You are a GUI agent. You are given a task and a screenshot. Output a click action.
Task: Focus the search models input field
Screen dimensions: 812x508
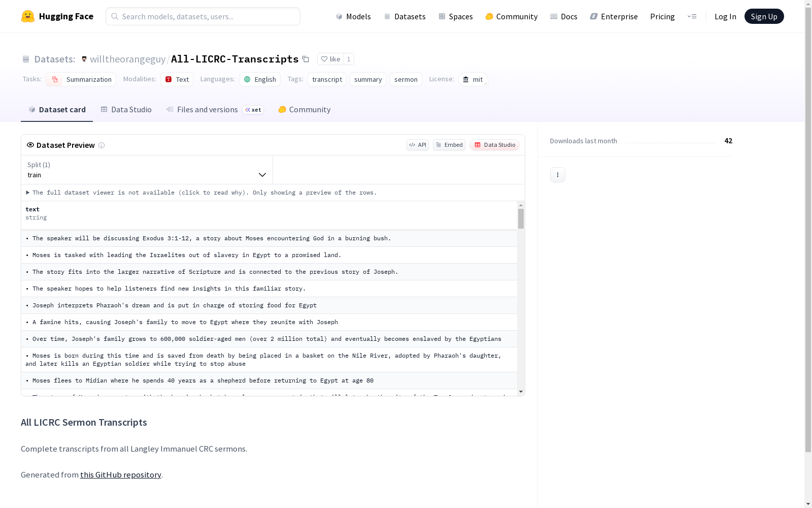(x=203, y=16)
